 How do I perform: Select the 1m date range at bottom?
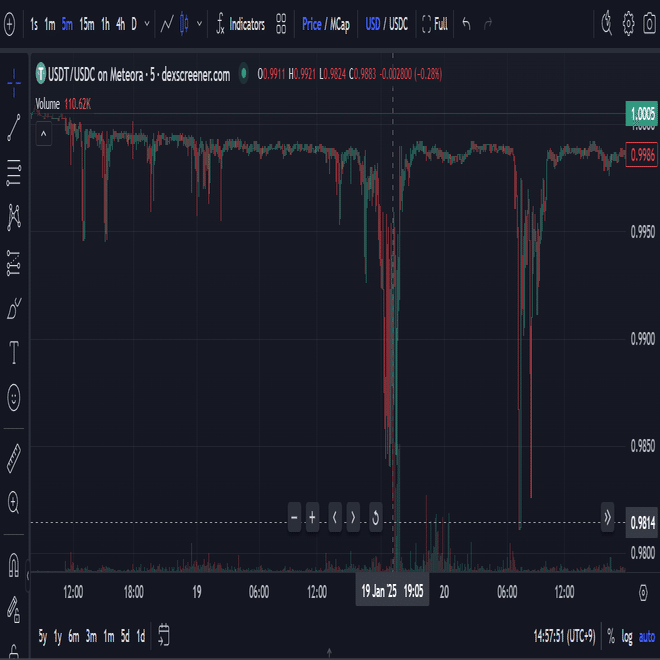click(109, 636)
